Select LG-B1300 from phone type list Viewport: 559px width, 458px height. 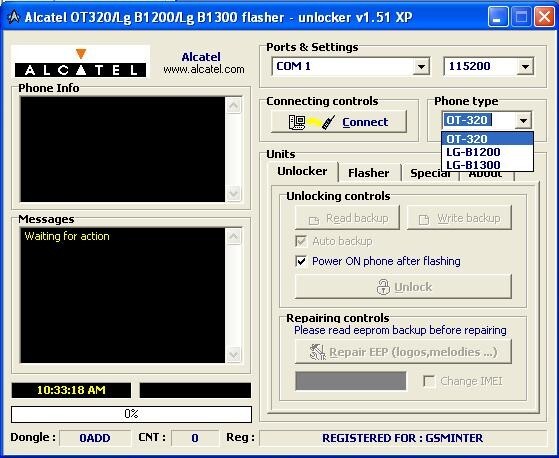487,165
